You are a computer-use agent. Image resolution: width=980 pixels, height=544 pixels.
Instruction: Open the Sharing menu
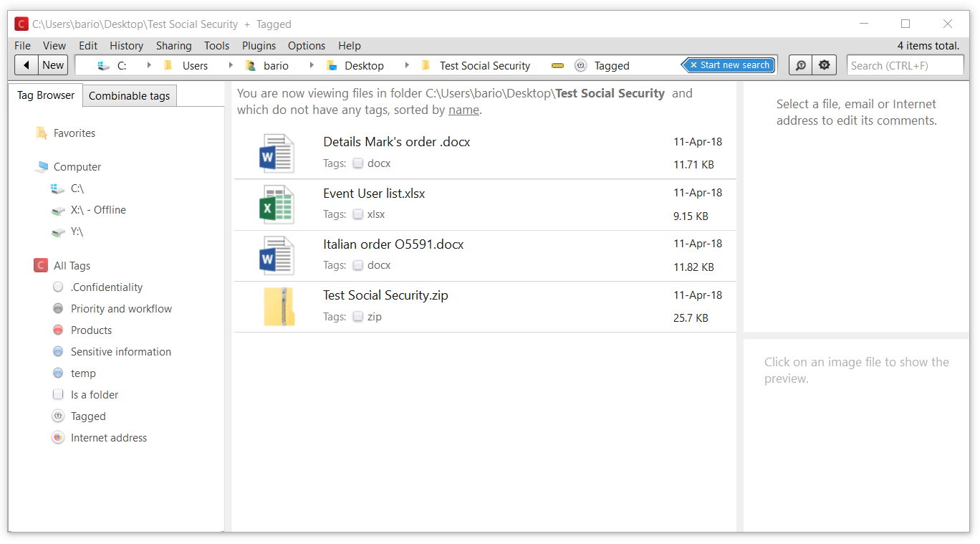click(174, 45)
